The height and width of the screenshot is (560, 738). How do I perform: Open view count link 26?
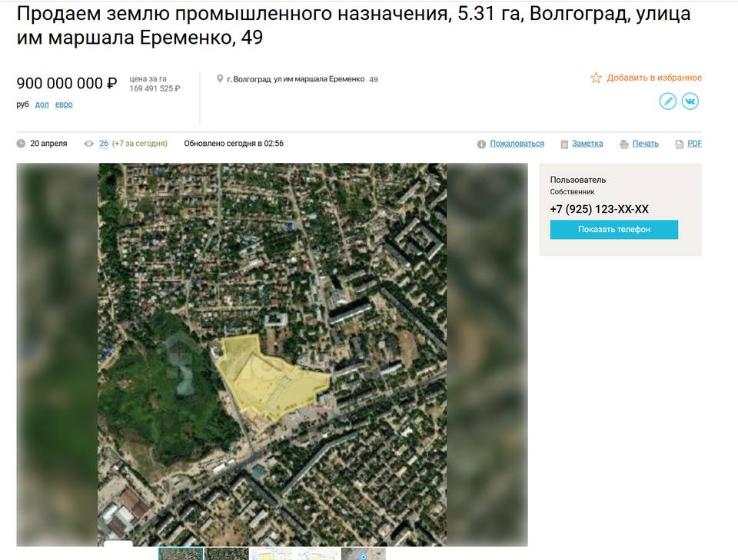[x=104, y=144]
